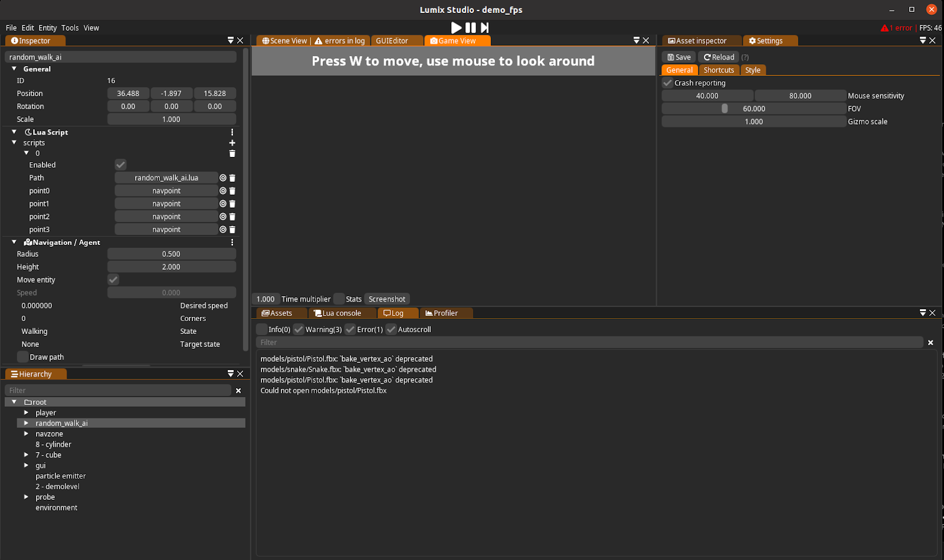Open the help (?) next to Reload
This screenshot has height=560, width=944.
pos(745,57)
